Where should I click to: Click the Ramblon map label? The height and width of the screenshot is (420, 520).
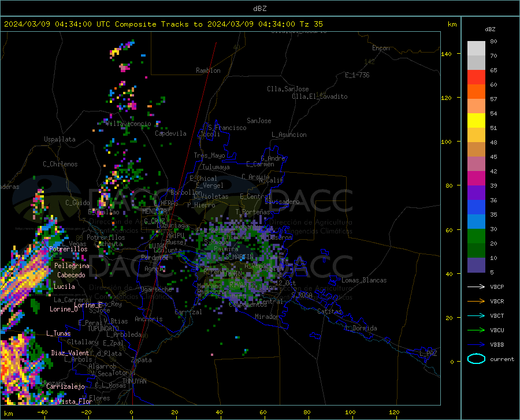coord(208,70)
